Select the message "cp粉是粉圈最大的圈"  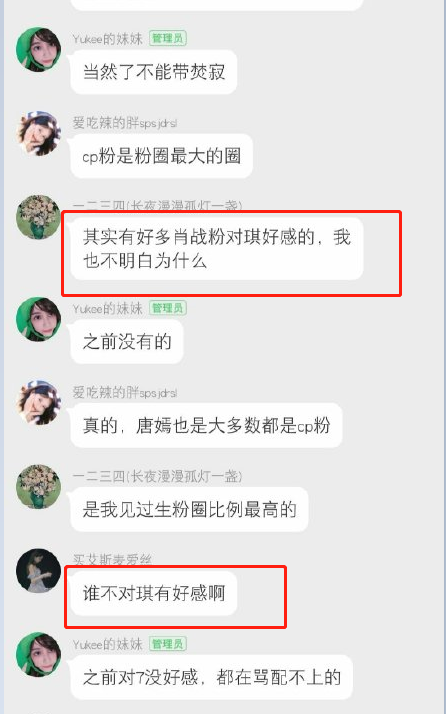click(x=161, y=156)
